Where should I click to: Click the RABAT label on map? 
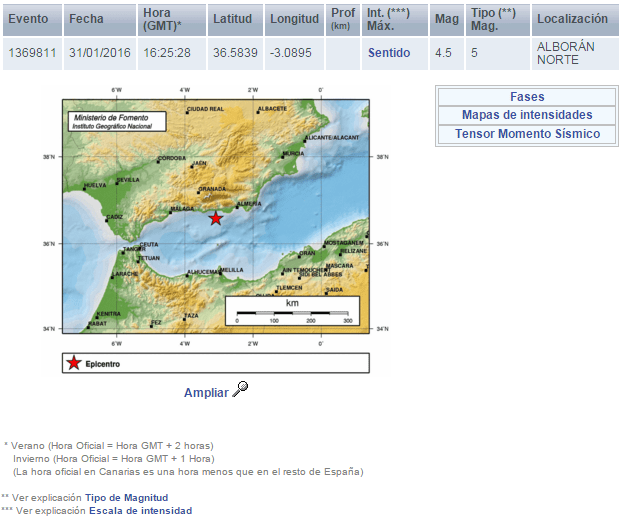pyautogui.click(x=97, y=323)
